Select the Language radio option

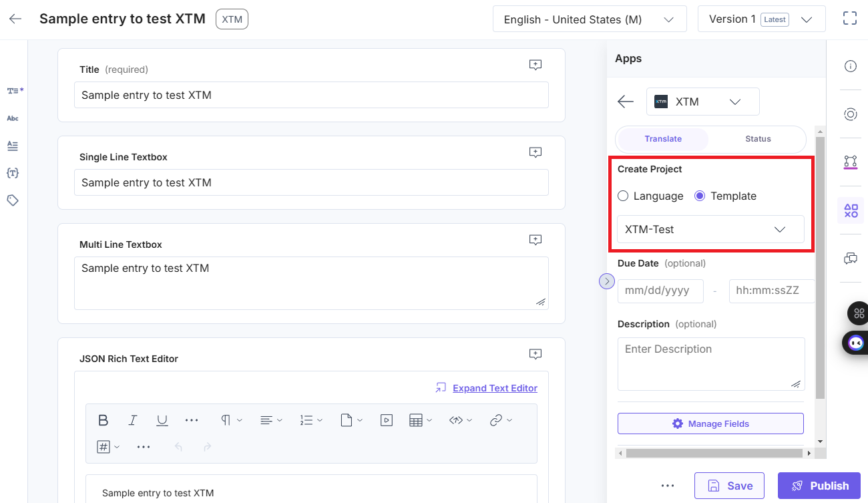[x=623, y=196]
